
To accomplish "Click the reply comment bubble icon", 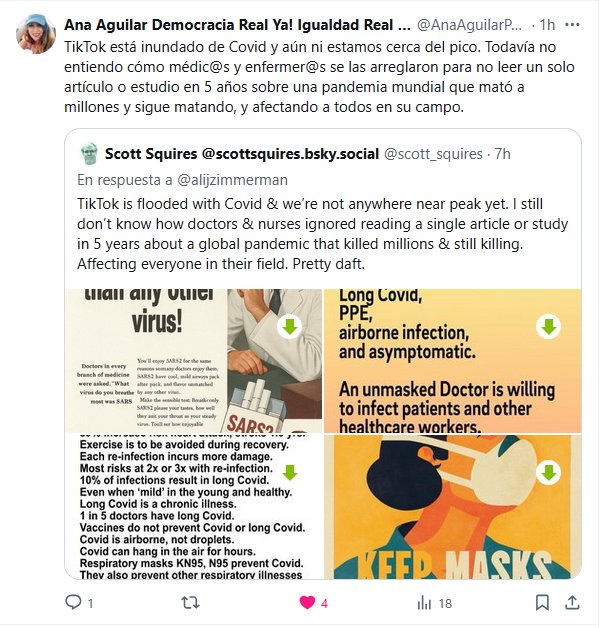I will pyautogui.click(x=73, y=602).
